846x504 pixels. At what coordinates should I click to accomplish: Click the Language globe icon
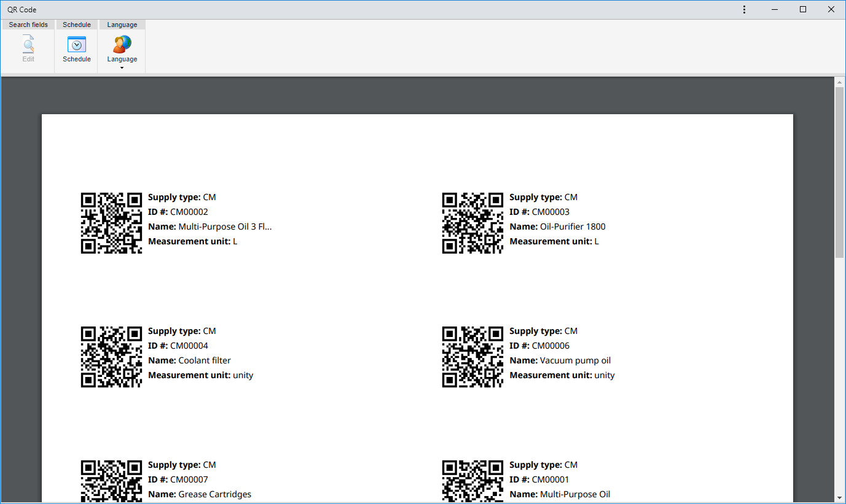pyautogui.click(x=122, y=44)
